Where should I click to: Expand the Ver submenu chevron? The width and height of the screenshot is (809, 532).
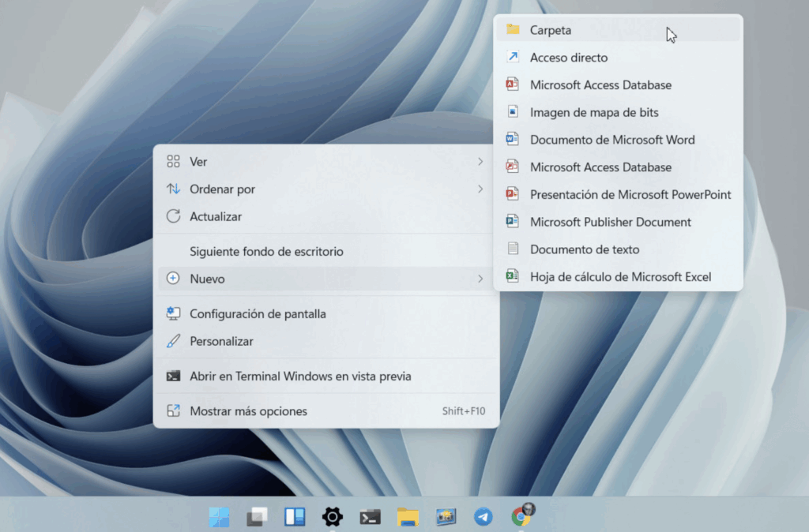481,162
